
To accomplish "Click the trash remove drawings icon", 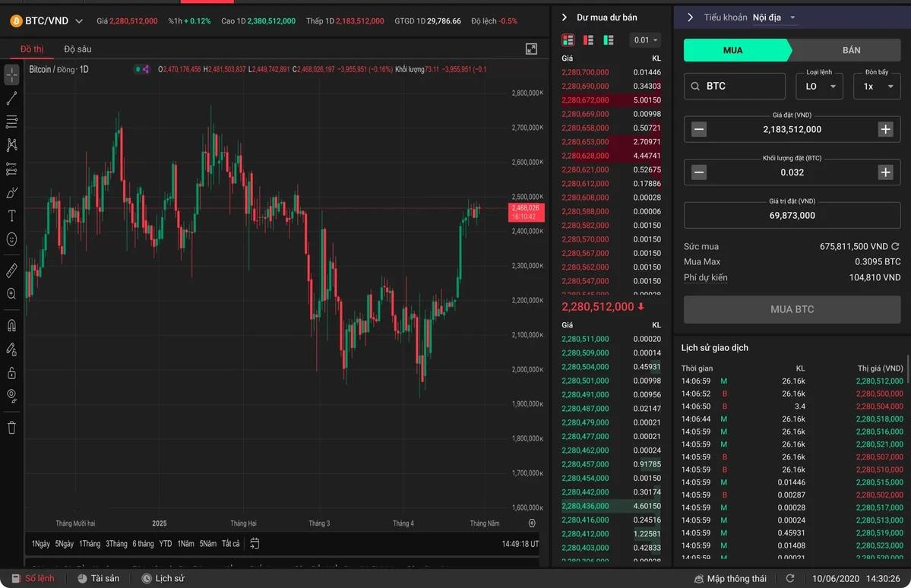I will click(x=11, y=428).
